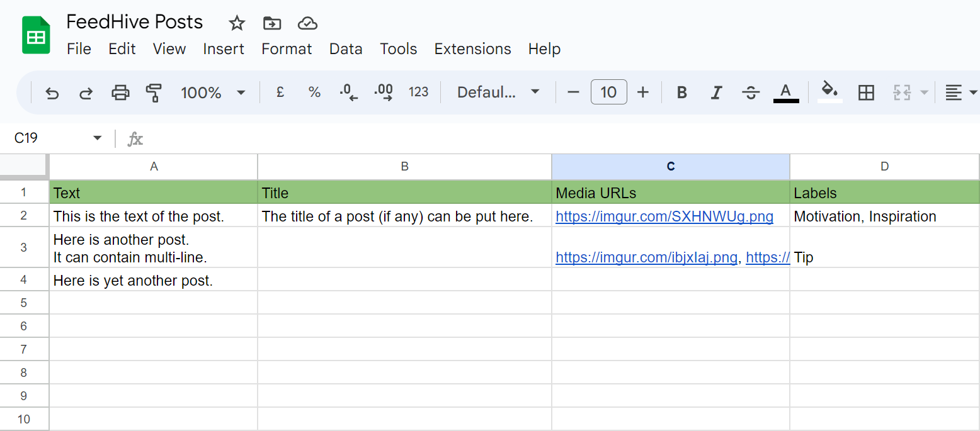The width and height of the screenshot is (980, 431).
Task: Toggle italic formatting
Action: 715,93
